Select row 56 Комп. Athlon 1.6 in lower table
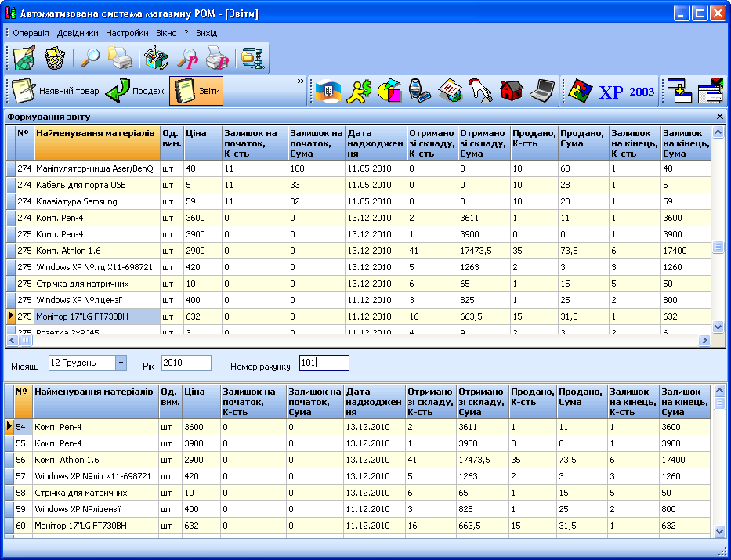This screenshot has width=731, height=560. click(358, 460)
